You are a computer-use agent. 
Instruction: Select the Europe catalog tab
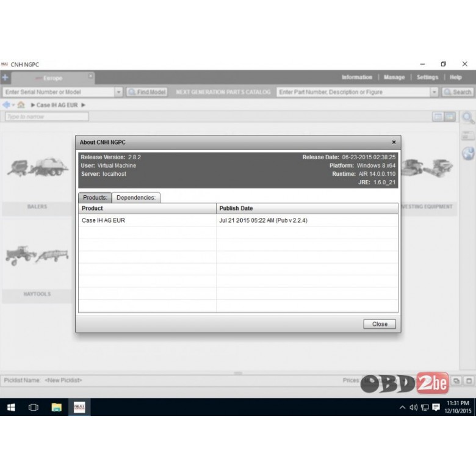tap(52, 78)
